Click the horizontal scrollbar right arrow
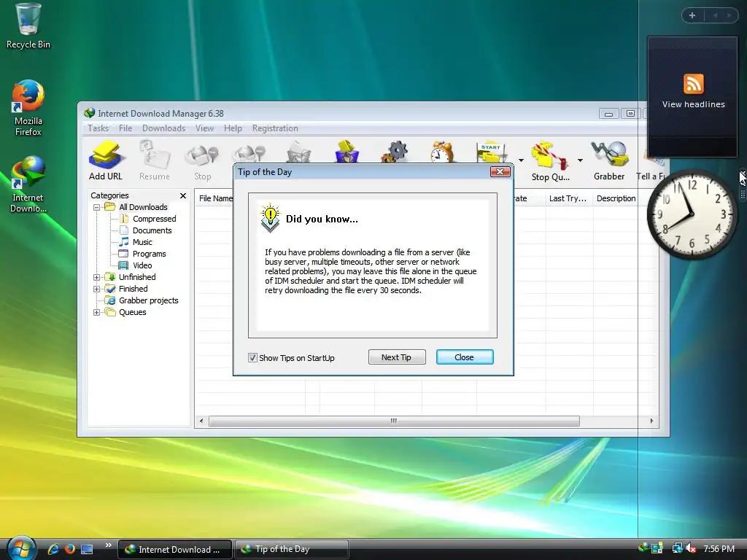Image resolution: width=747 pixels, height=560 pixels. (651, 421)
